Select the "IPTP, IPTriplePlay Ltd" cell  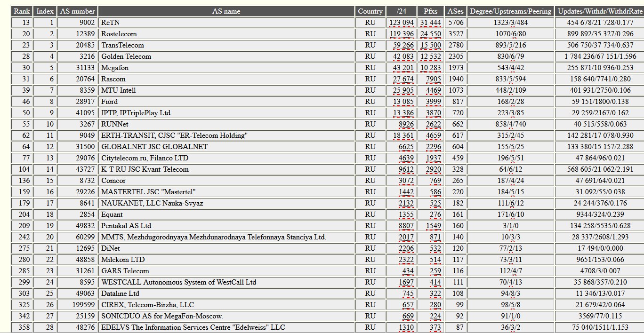226,113
